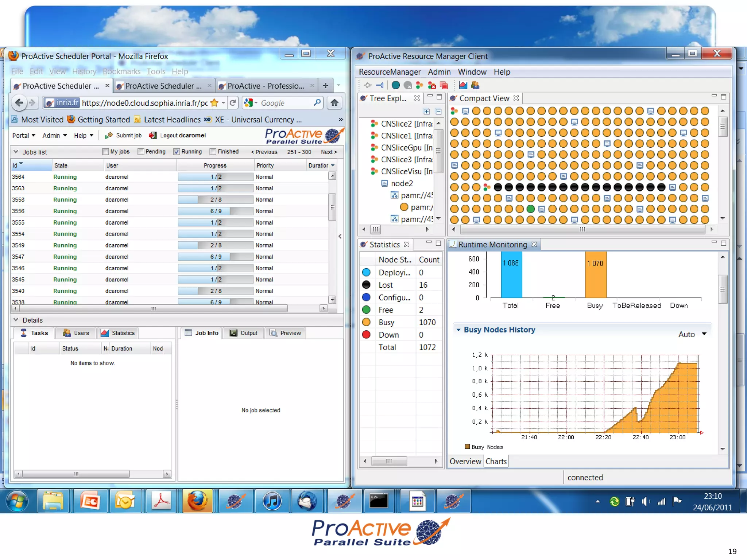The width and height of the screenshot is (747, 560).
Task: Enable the My jobs checkbox
Action: [106, 152]
